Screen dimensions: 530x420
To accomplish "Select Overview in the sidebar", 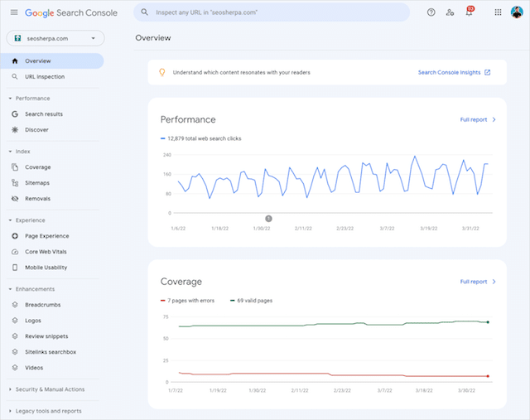I will (52, 60).
